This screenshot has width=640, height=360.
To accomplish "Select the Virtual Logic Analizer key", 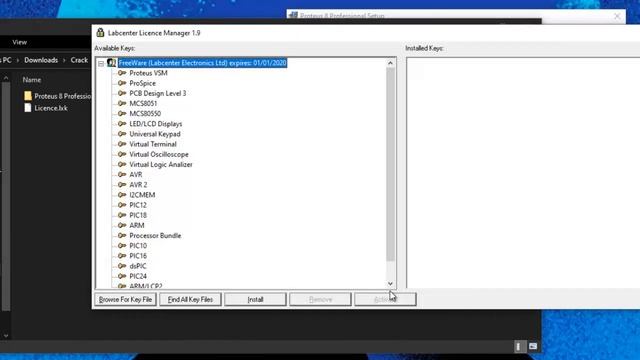I will [161, 164].
